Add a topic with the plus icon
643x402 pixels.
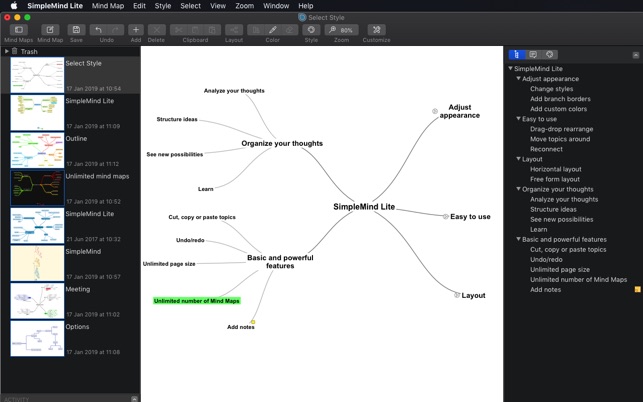point(136,30)
